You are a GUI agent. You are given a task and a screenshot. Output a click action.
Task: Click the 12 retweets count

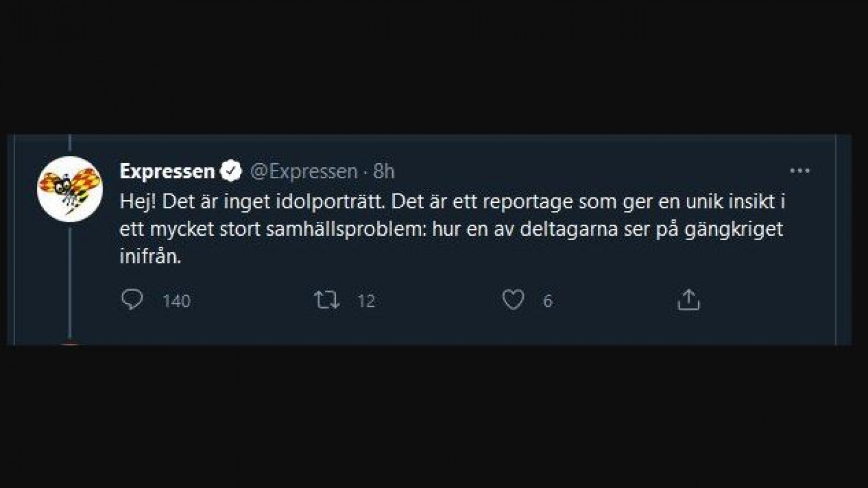[x=366, y=301]
